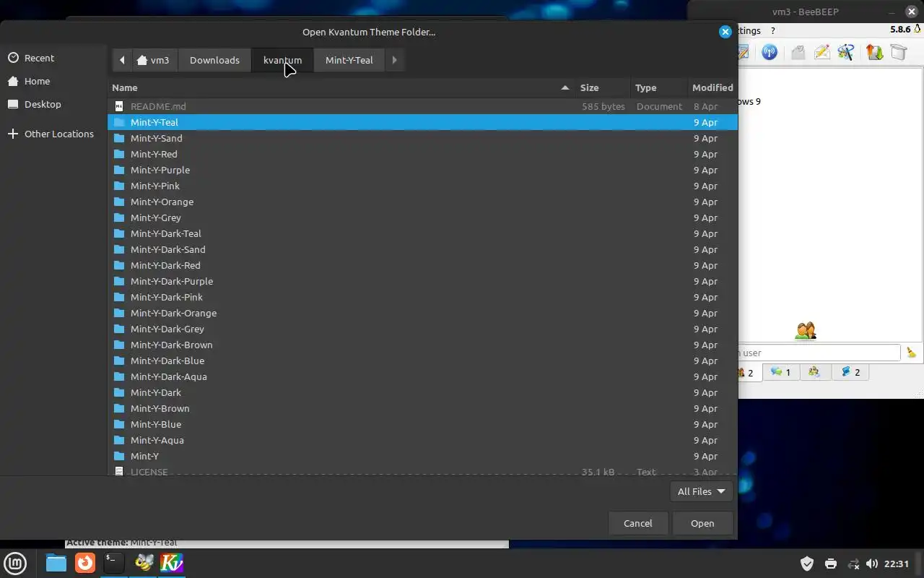Switch to Kvantum Manager taskbar icon
This screenshot has width=924, height=578.
coord(172,562)
